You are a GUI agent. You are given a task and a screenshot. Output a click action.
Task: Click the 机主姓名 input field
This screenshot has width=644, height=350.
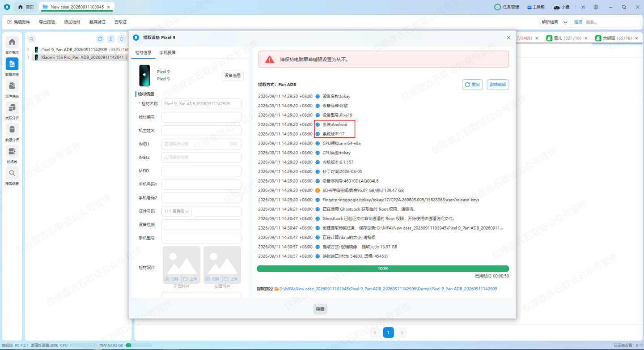click(201, 131)
